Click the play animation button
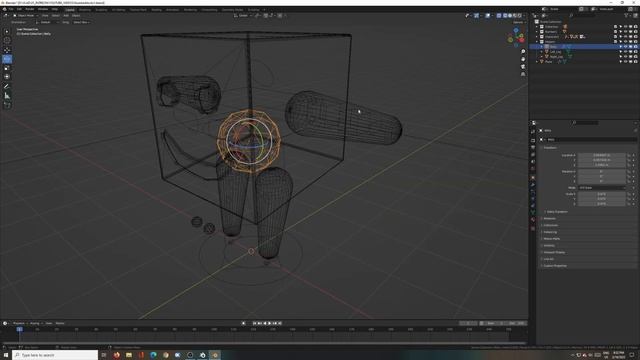The height and width of the screenshot is (360, 640). tap(269, 323)
